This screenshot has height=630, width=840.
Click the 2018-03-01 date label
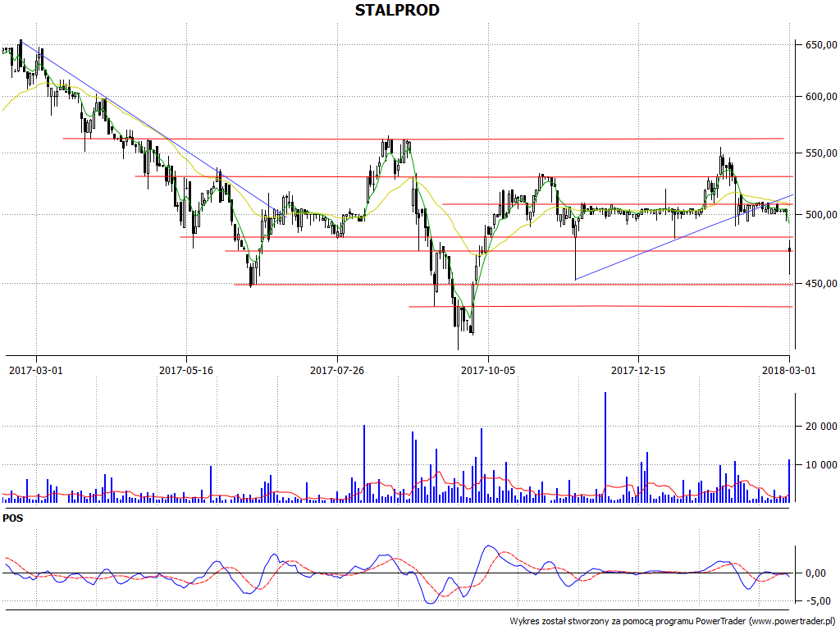[788, 370]
